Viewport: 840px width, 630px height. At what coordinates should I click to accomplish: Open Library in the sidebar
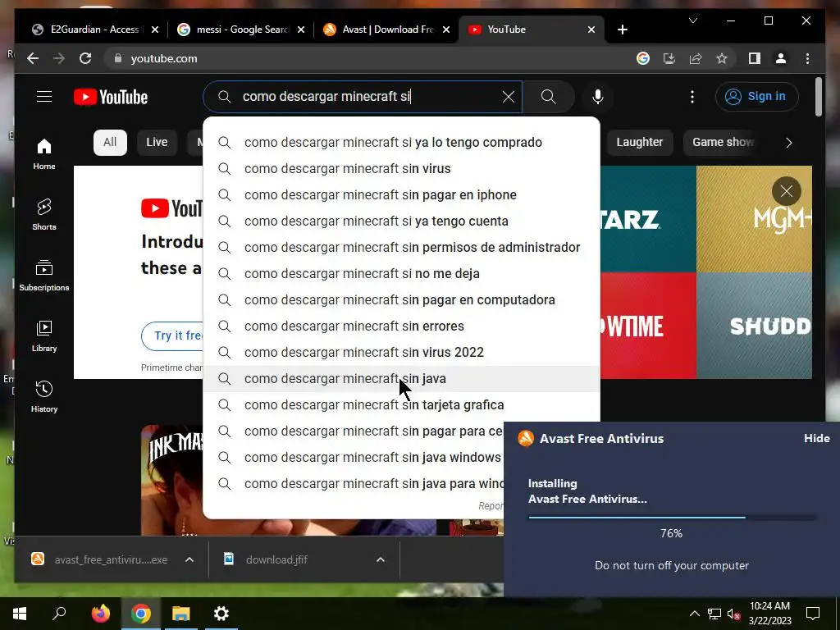44,336
